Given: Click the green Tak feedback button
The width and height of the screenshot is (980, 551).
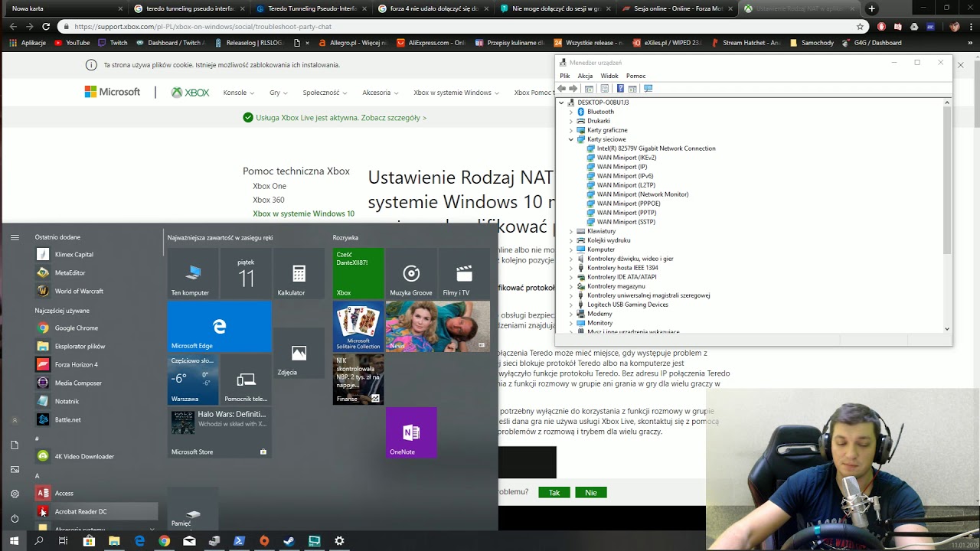Looking at the screenshot, I should click(554, 493).
